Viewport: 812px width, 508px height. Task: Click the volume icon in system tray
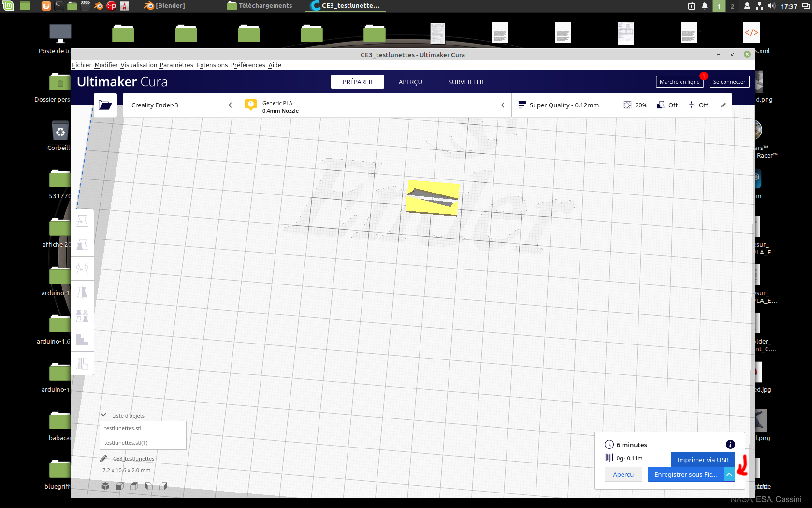(x=771, y=6)
